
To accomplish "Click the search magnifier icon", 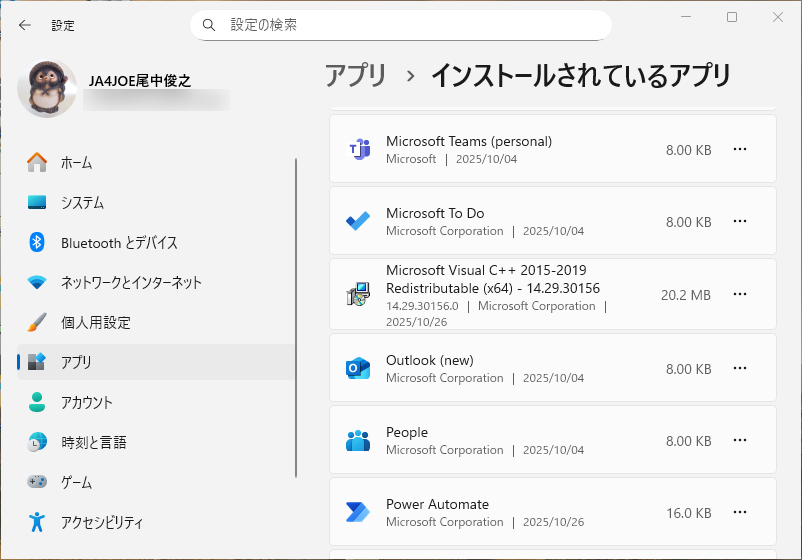I will tap(209, 25).
